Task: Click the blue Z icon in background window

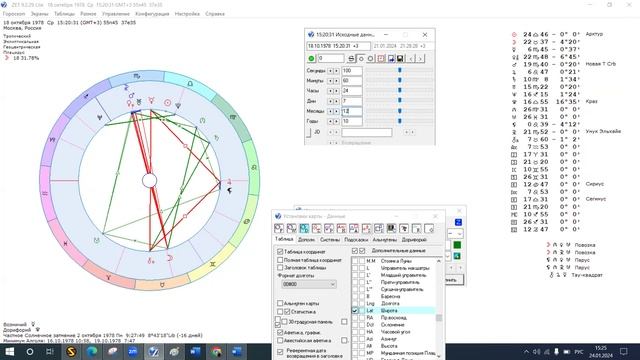Action: pyautogui.click(x=458, y=222)
